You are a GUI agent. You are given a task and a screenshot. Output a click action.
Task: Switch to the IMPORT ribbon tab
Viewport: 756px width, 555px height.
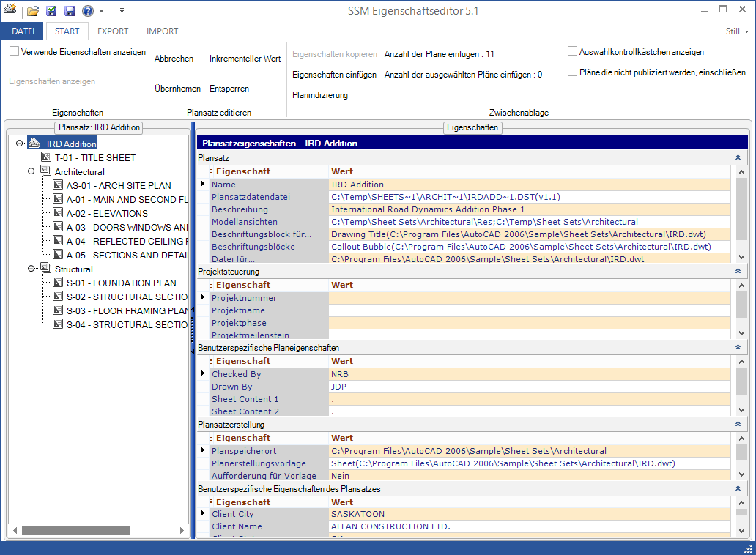pos(162,31)
